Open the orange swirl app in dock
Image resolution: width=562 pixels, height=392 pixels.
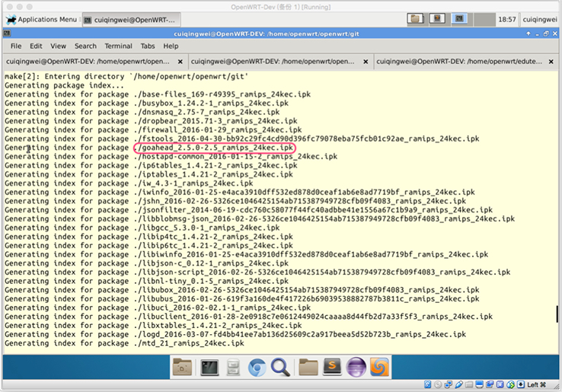[379, 368]
